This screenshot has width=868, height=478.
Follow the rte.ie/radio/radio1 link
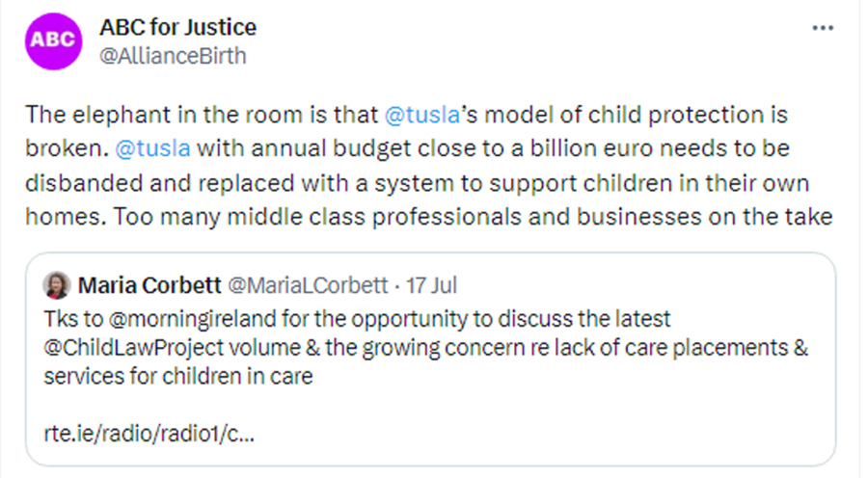149,433
